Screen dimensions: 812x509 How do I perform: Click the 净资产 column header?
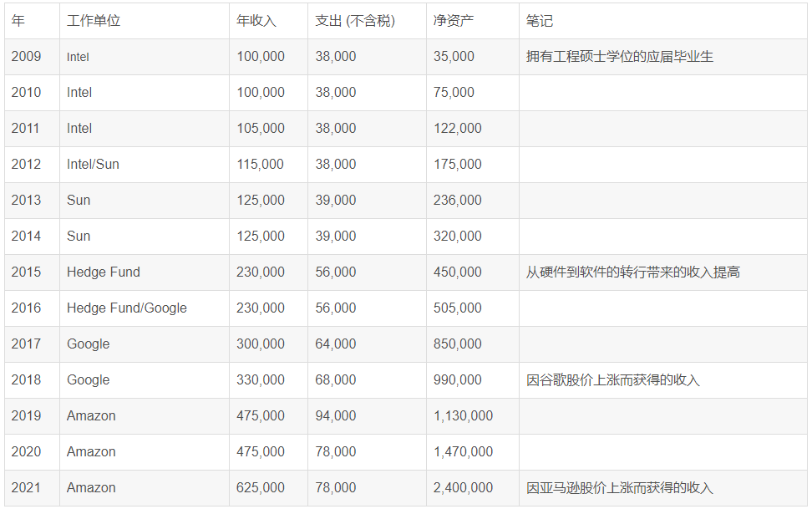pyautogui.click(x=454, y=21)
